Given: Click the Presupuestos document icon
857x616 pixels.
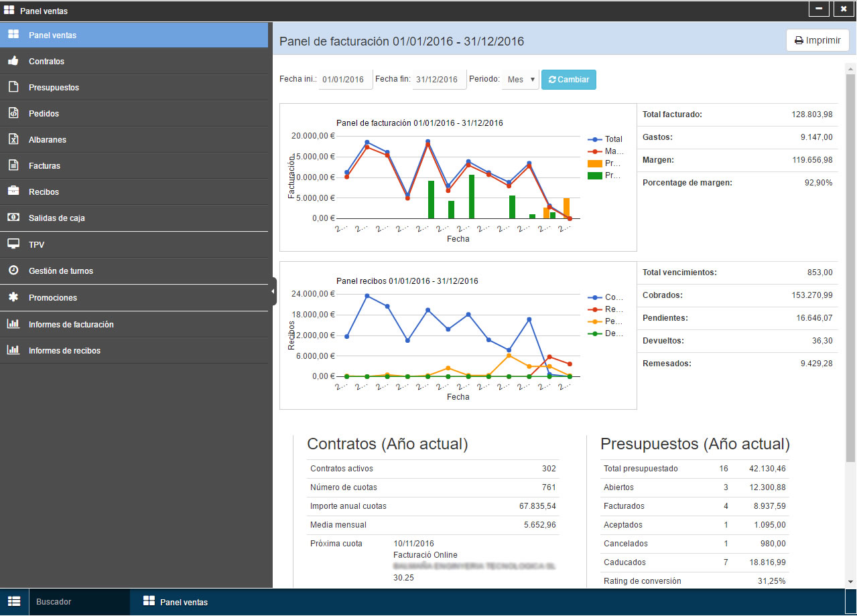Looking at the screenshot, I should click(x=13, y=87).
